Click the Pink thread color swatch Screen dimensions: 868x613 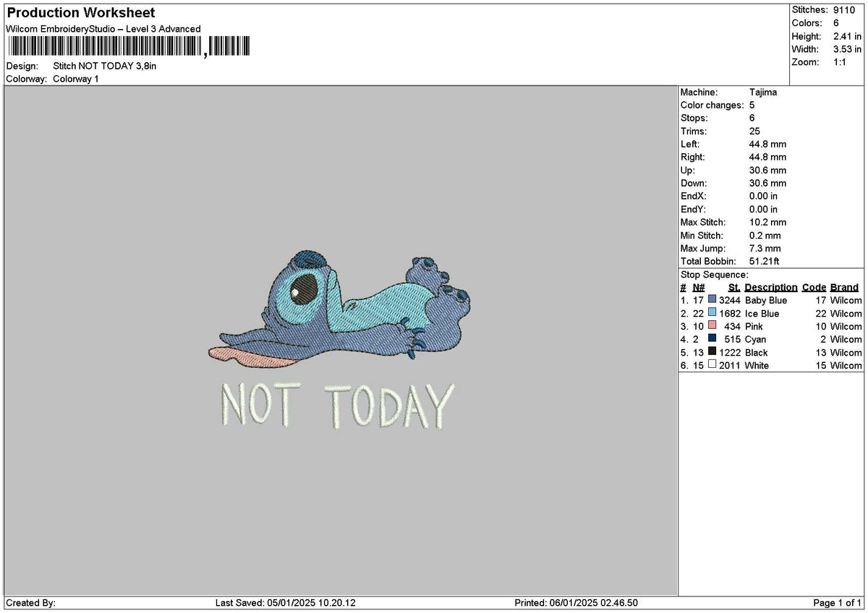[712, 326]
